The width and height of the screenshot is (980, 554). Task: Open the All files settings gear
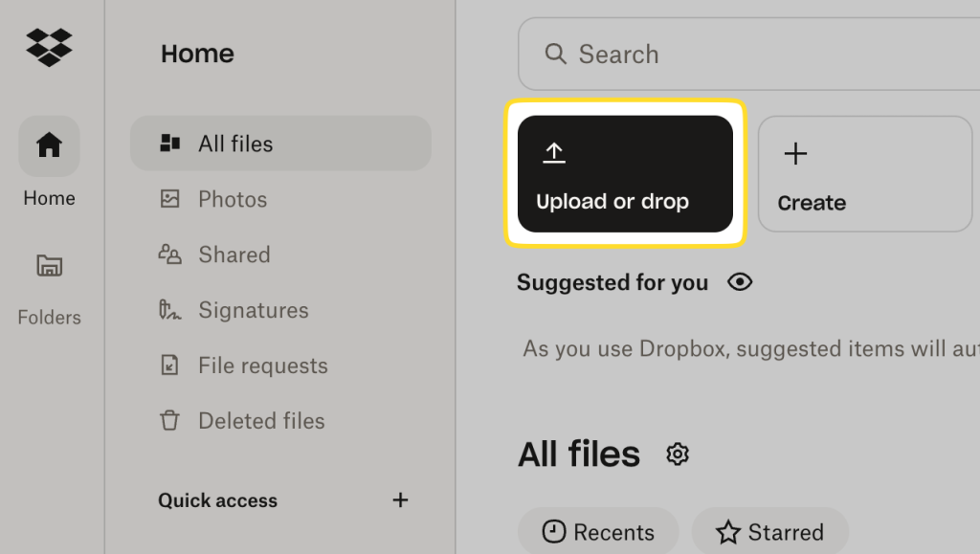tap(677, 454)
